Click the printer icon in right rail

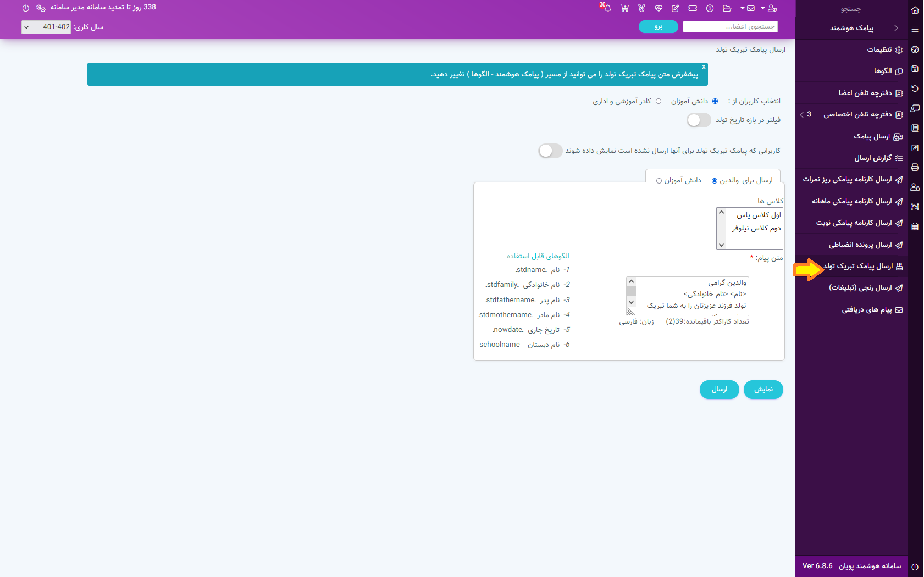coord(915,167)
